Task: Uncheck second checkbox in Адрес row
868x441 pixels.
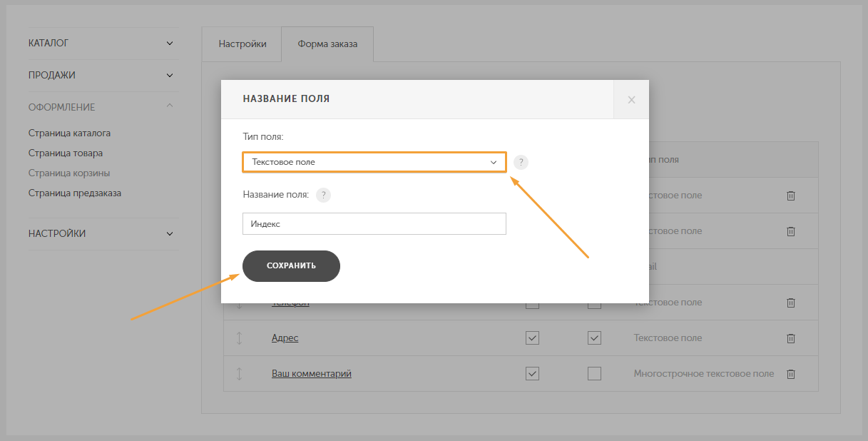Action: point(594,338)
